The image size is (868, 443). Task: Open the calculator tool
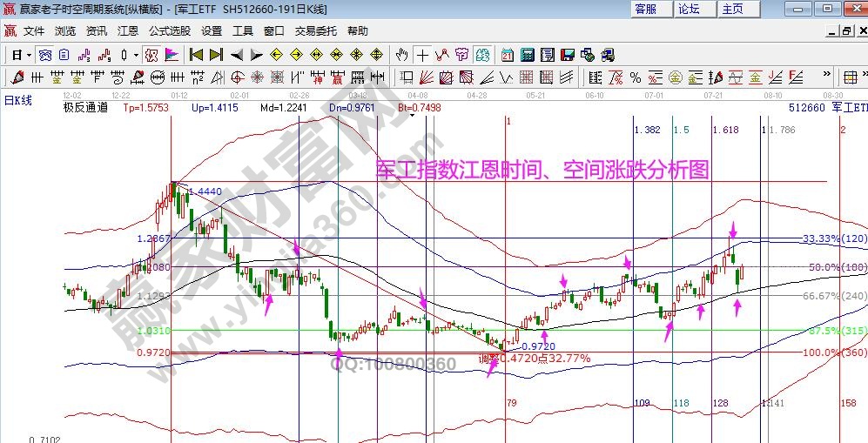tap(527, 54)
